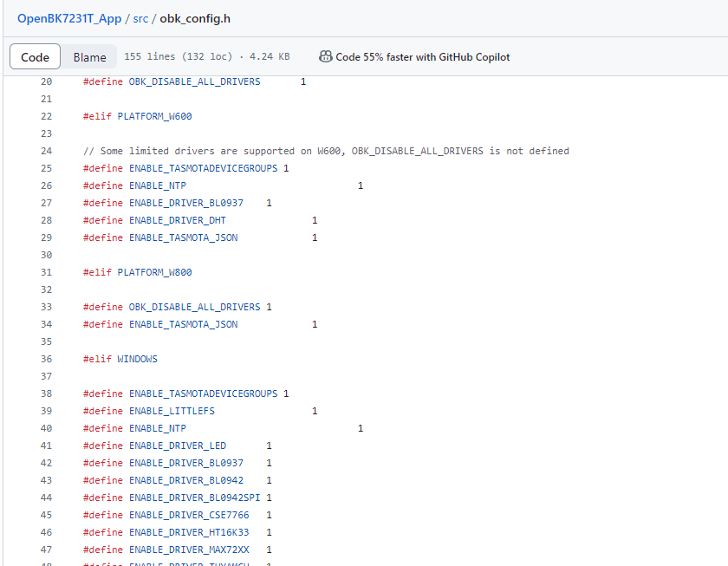Open the src folder breadcrumb link
Screen dimensions: 728x566
140,18
